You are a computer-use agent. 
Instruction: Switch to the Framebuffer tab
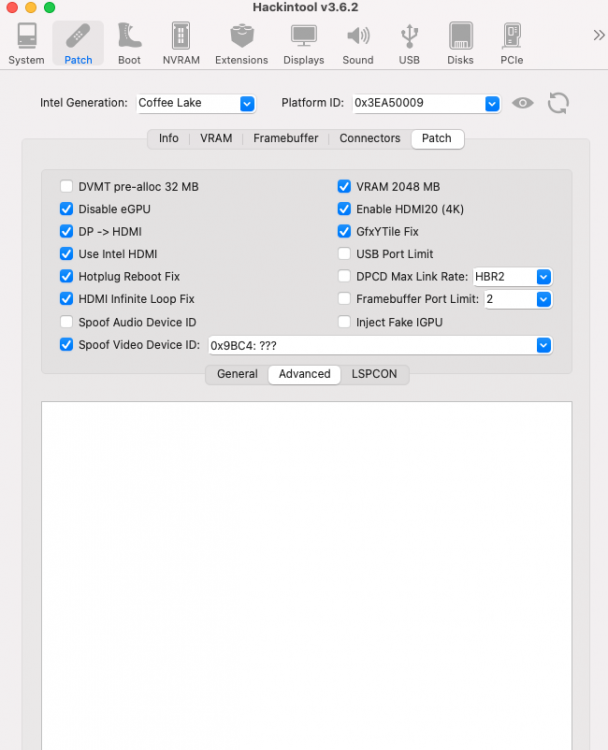tap(286, 138)
